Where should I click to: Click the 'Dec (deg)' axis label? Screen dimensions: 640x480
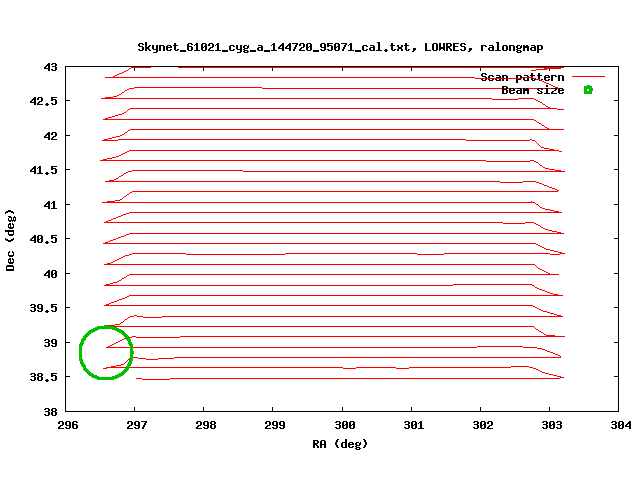point(10,240)
